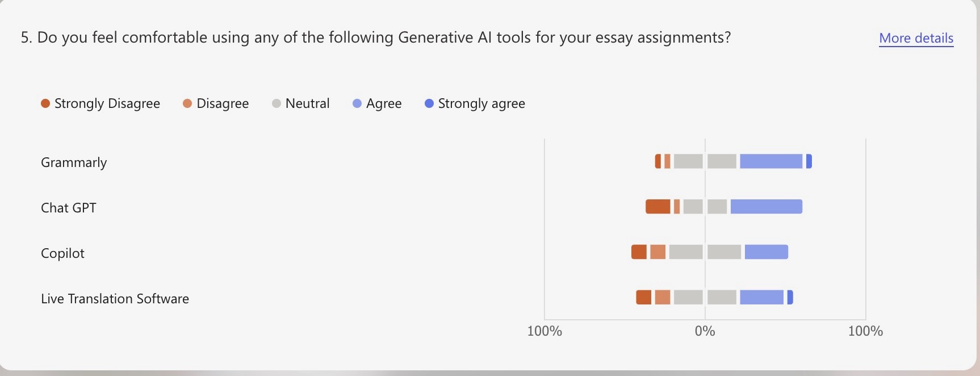
Task: Select the Neutral legend gray dot
Action: pyautogui.click(x=277, y=103)
